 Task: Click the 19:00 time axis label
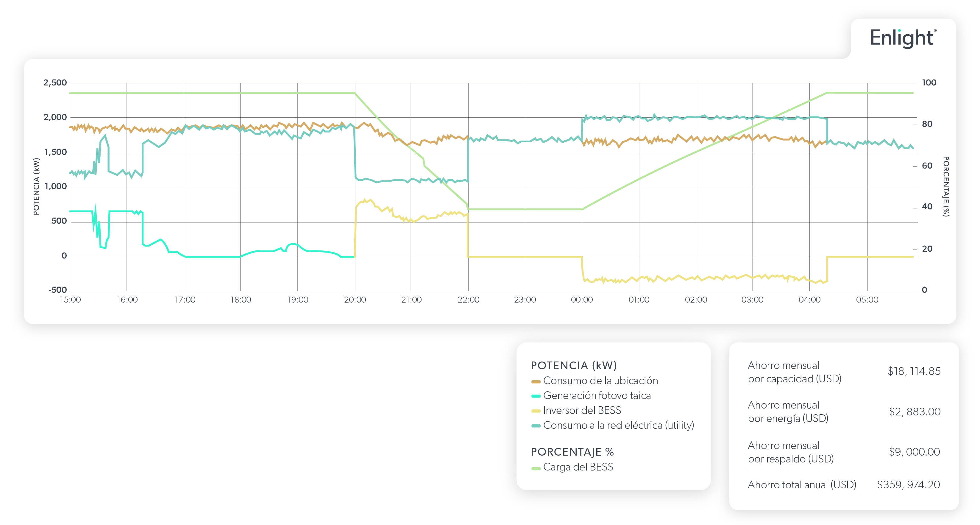(298, 300)
